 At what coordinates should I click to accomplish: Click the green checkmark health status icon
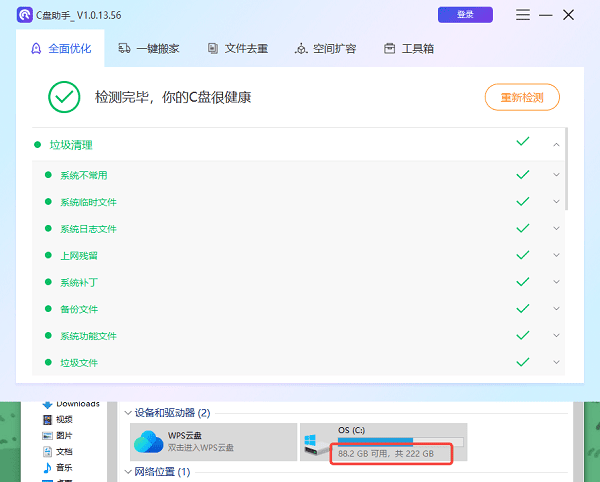(x=64, y=97)
